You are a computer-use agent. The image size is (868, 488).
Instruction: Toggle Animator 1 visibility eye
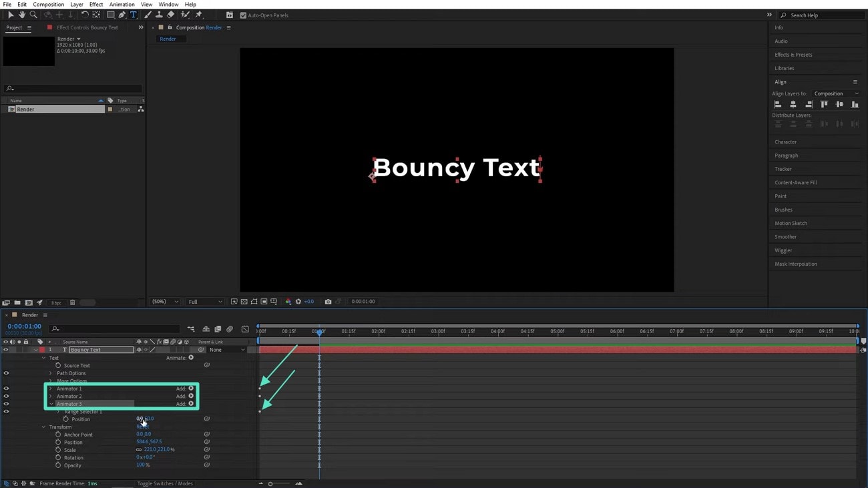coord(6,389)
